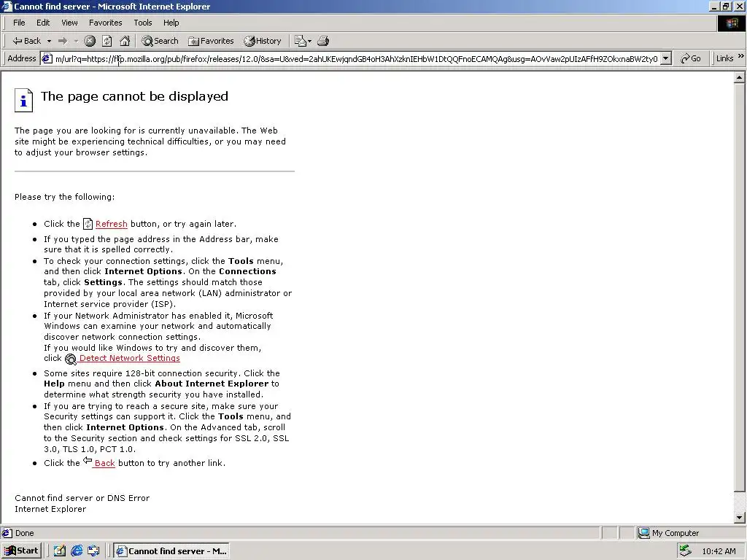
Task: Click the scrollbar down arrow
Action: [740, 518]
